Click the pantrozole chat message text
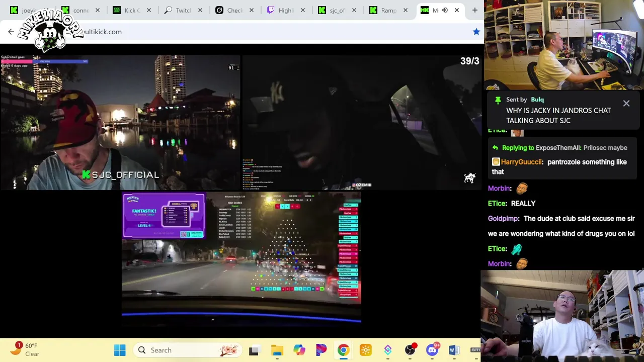Image resolution: width=644 pixels, height=362 pixels. (x=559, y=166)
